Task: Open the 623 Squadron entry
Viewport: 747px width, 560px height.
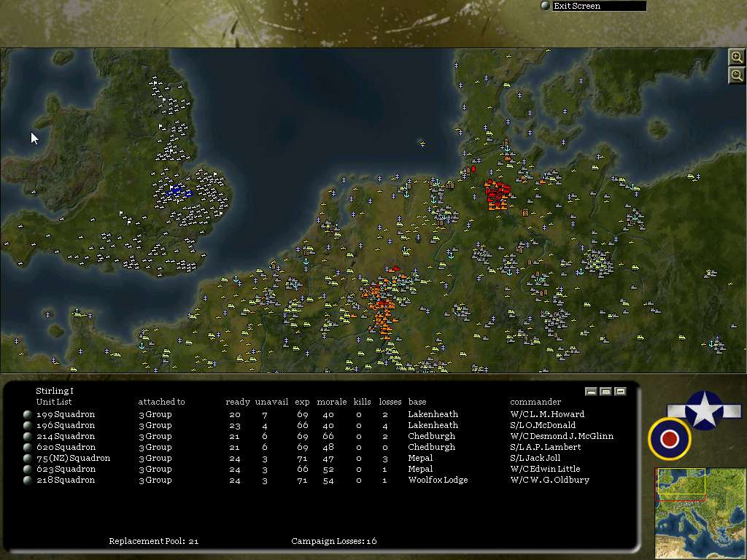Action: tap(66, 469)
